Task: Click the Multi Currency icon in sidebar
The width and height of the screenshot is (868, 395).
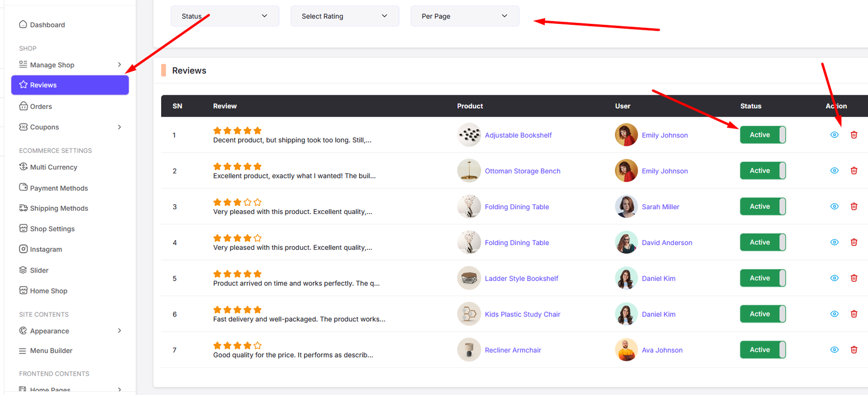Action: 23,167
